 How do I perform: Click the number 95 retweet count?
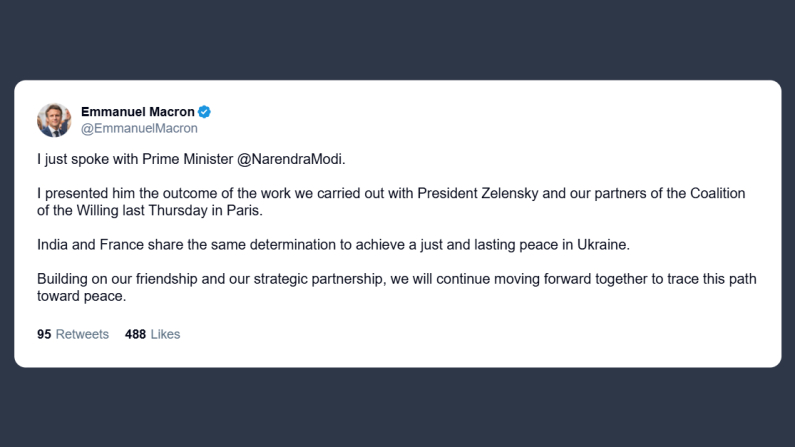click(44, 334)
